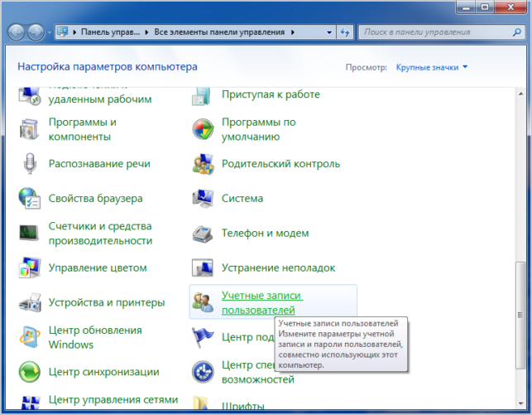Screen dimensions: 532x415
Task: Click the microphone icon for Распознавание речи
Action: [30, 163]
